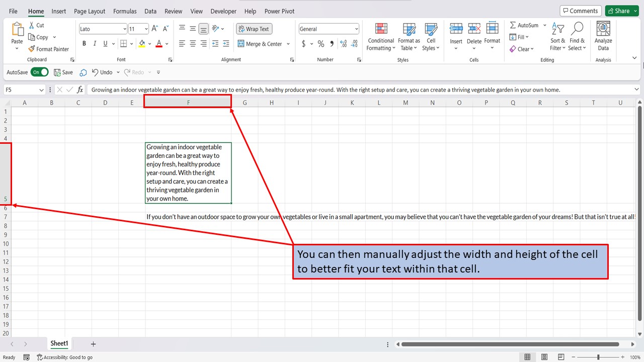
Task: Apply the Percent Style number format
Action: (320, 44)
